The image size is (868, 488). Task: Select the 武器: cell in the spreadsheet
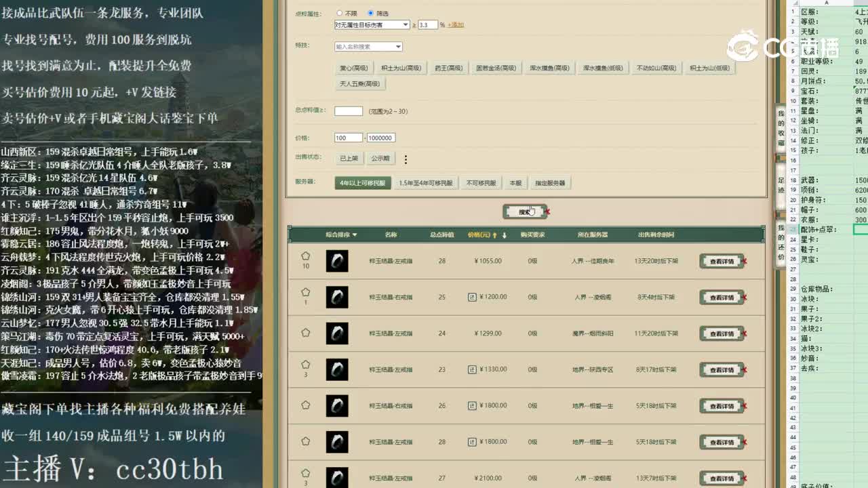coord(826,180)
